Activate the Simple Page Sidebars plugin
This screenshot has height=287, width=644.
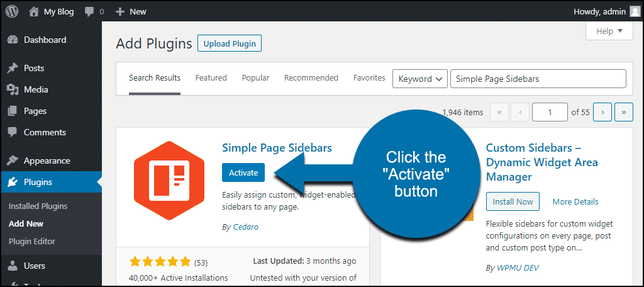pyautogui.click(x=243, y=172)
